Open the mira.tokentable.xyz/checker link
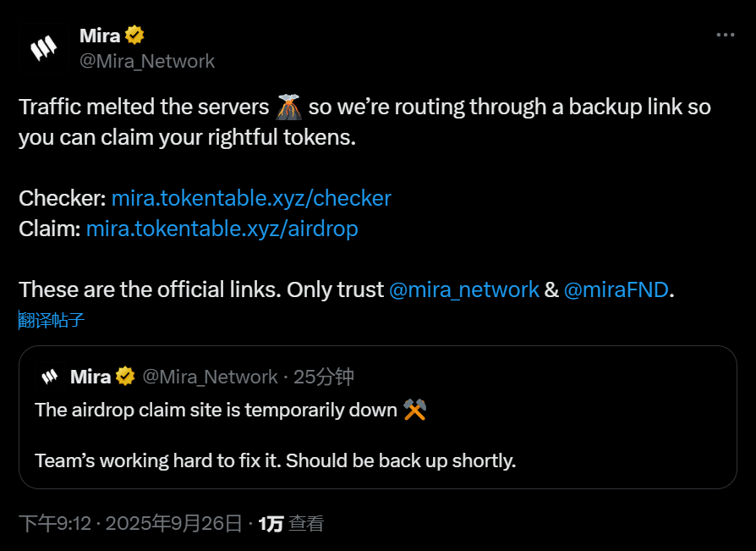 click(x=251, y=198)
